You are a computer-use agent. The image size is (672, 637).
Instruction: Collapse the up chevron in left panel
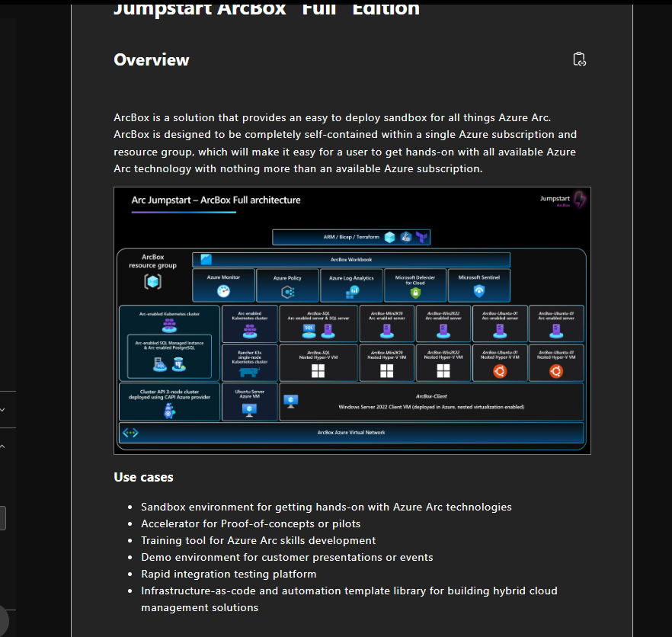point(2,447)
